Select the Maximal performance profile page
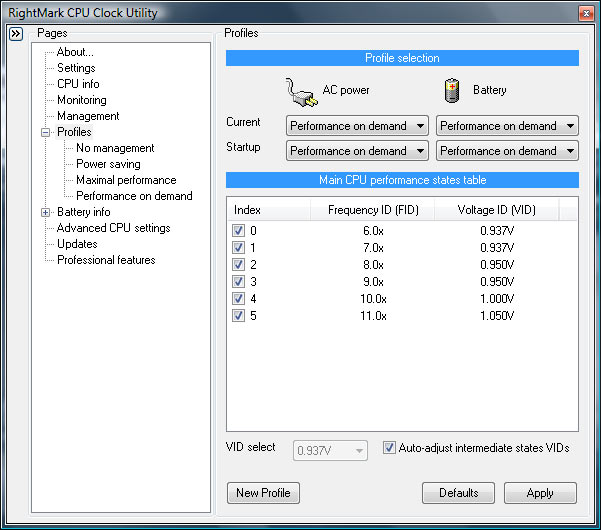Screen dimensions: 601x530 point(126,180)
